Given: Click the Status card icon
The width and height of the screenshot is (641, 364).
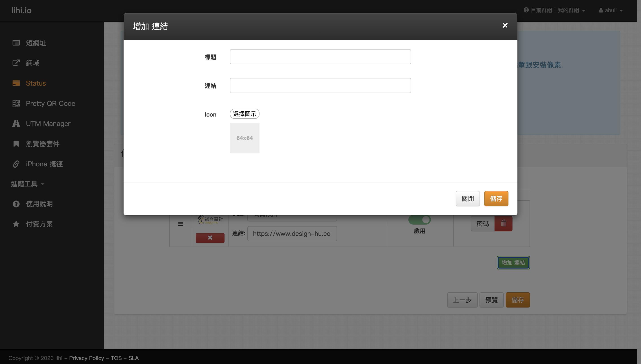Looking at the screenshot, I should click(x=16, y=83).
